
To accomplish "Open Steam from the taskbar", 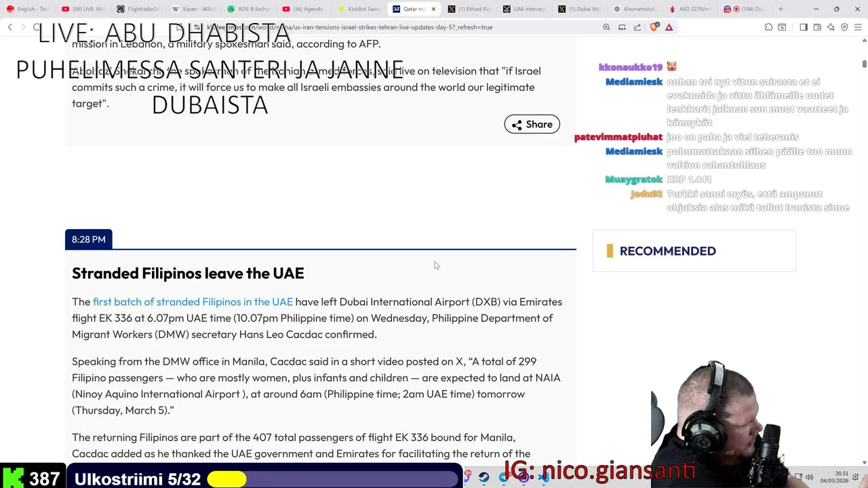I will tap(484, 477).
